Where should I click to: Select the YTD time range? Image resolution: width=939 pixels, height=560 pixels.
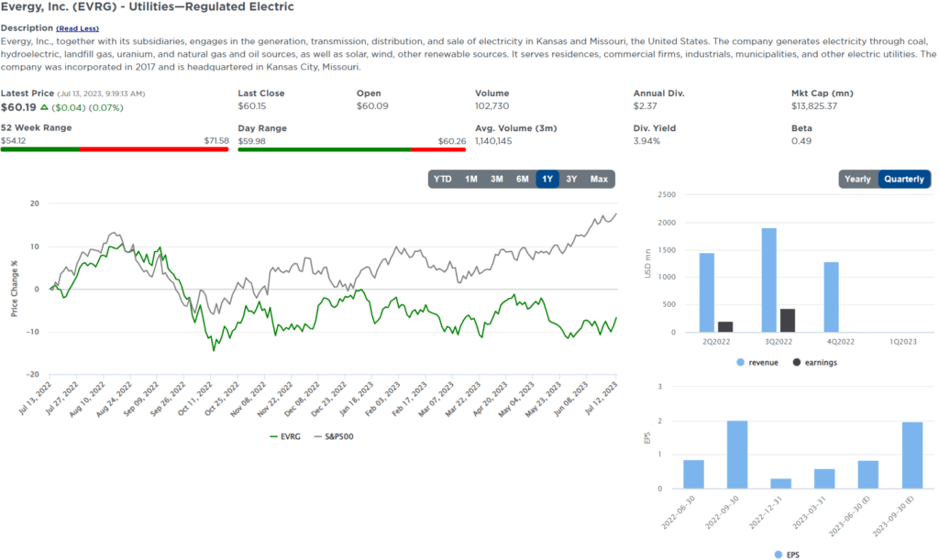[x=443, y=179]
